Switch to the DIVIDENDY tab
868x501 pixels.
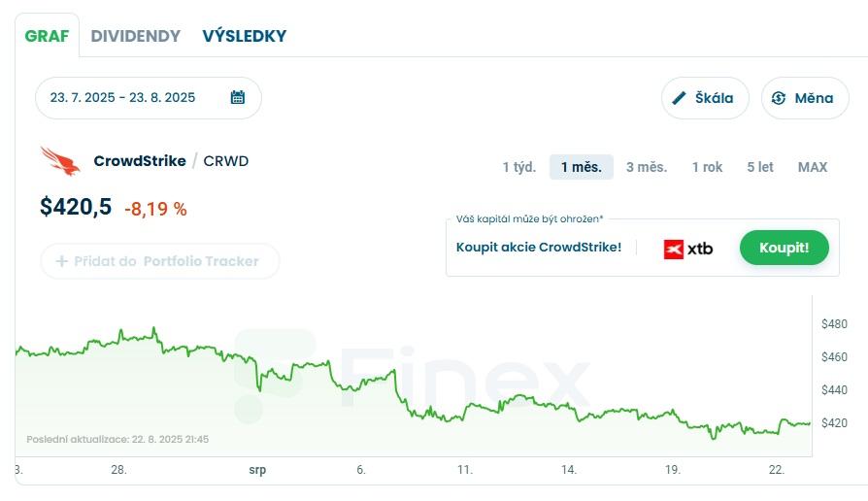coord(136,36)
